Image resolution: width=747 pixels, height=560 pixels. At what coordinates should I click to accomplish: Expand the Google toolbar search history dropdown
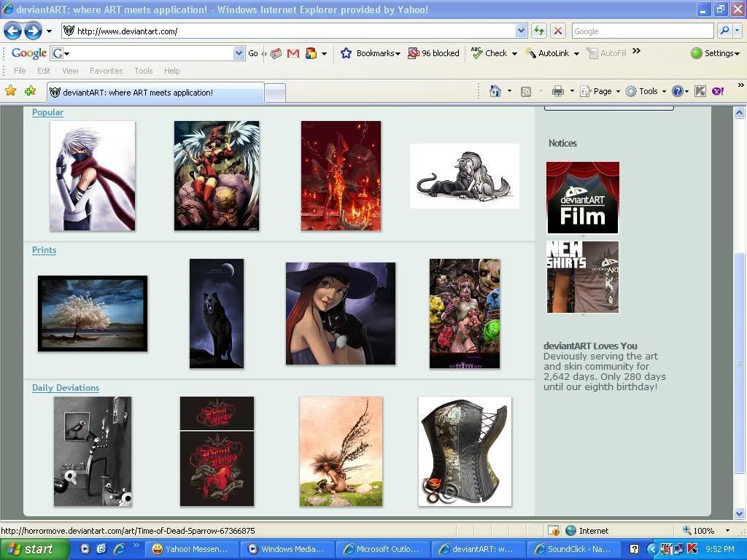pos(239,53)
